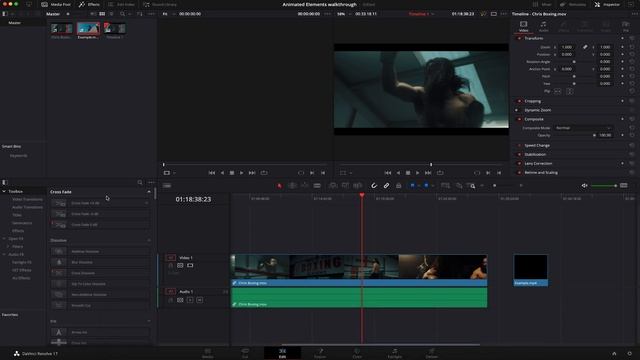Image resolution: width=640 pixels, height=360 pixels.
Task: Open the Edit Index panel
Action: point(122,4)
